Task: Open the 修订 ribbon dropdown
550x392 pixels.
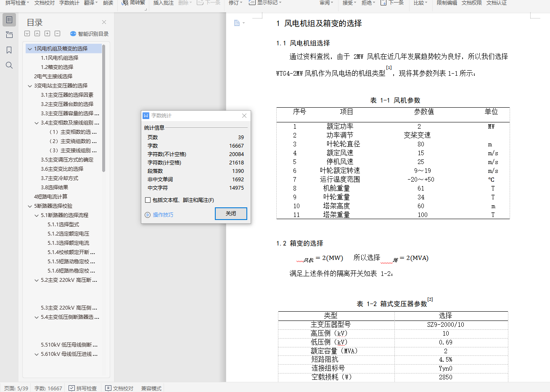Action: coord(235,3)
